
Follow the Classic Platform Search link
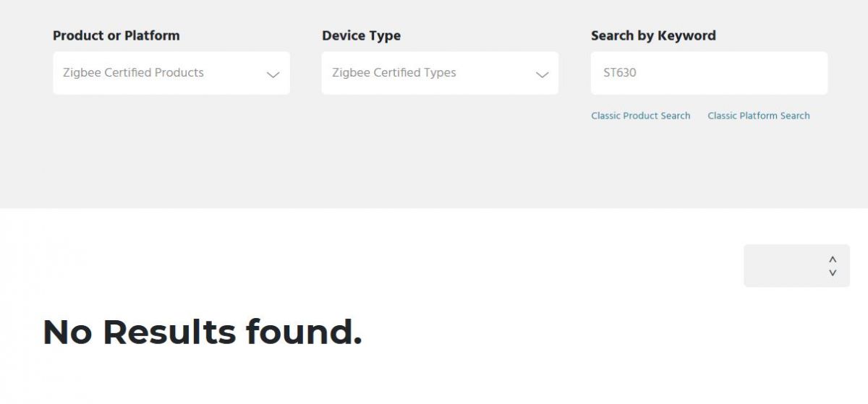click(x=759, y=116)
